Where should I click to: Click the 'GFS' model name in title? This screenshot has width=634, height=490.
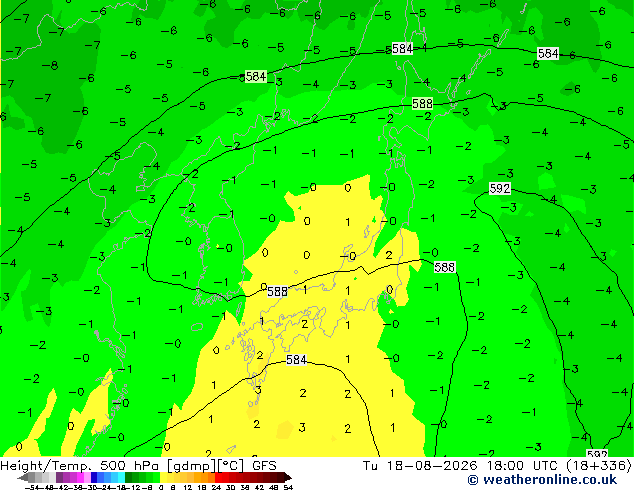[264, 466]
